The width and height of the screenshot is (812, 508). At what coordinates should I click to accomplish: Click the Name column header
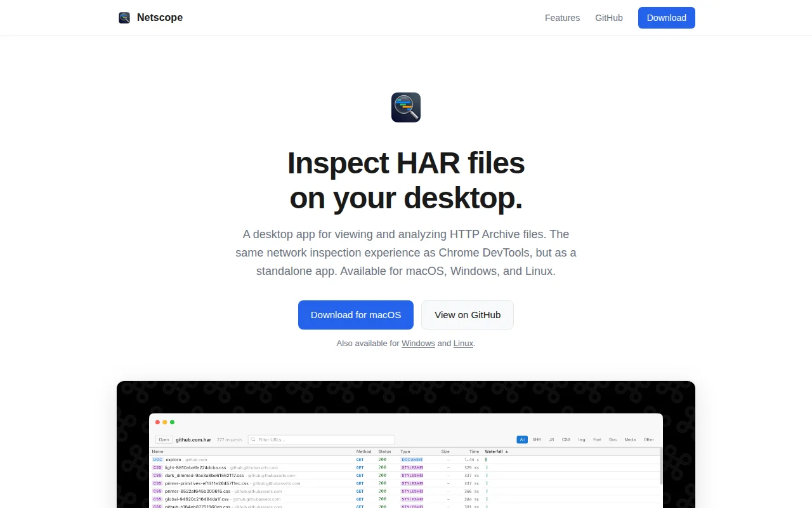tap(157, 451)
